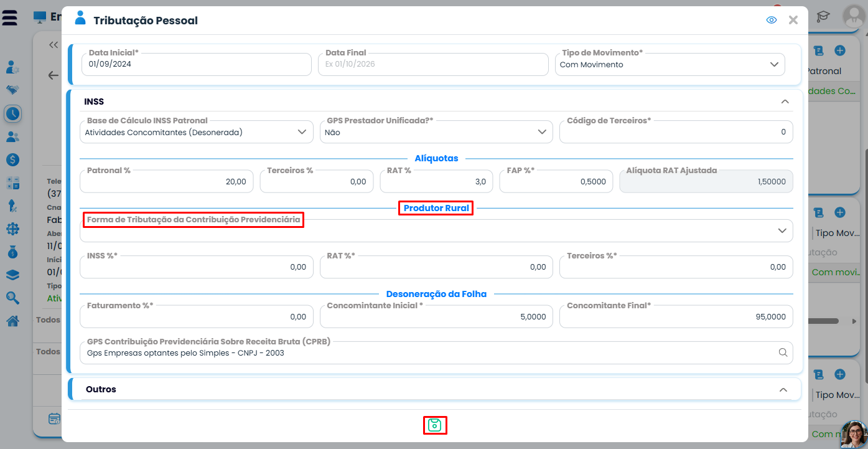The width and height of the screenshot is (868, 449).
Task: Click the calendar icon at bottom left
Action: [55, 418]
